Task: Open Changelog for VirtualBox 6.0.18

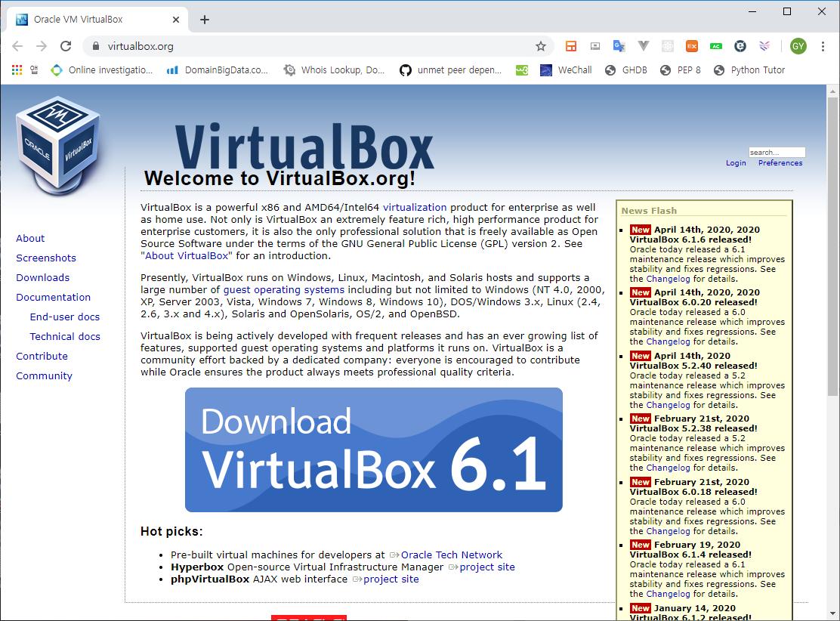Action: [x=668, y=531]
